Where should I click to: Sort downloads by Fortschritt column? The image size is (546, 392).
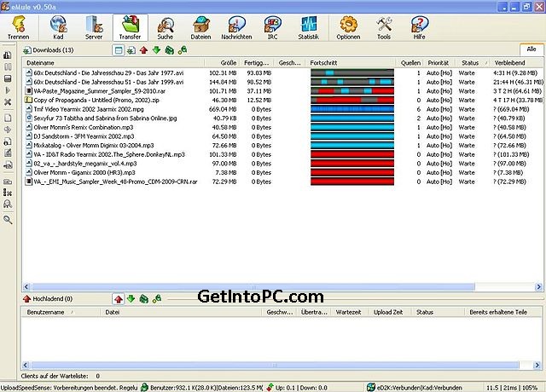click(x=351, y=63)
